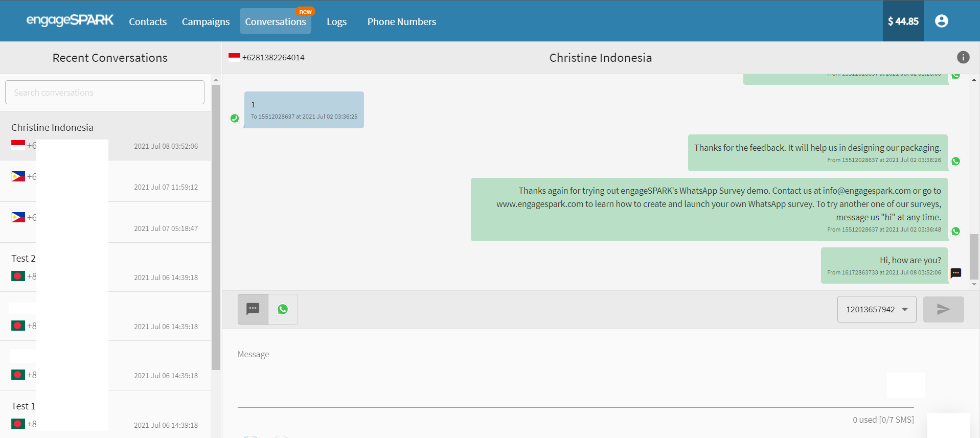Click WhatsApp icon beside incoming "1" message
Screen dimensions: 980x438
(235, 118)
